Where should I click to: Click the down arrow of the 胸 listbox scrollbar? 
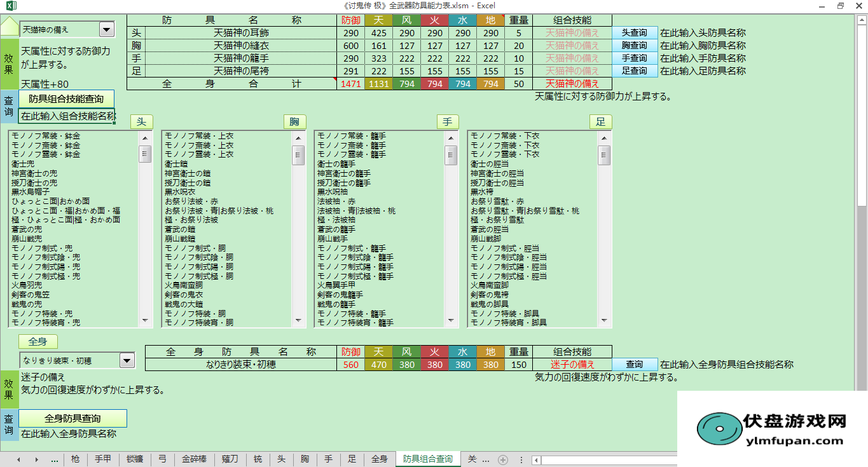pos(298,321)
